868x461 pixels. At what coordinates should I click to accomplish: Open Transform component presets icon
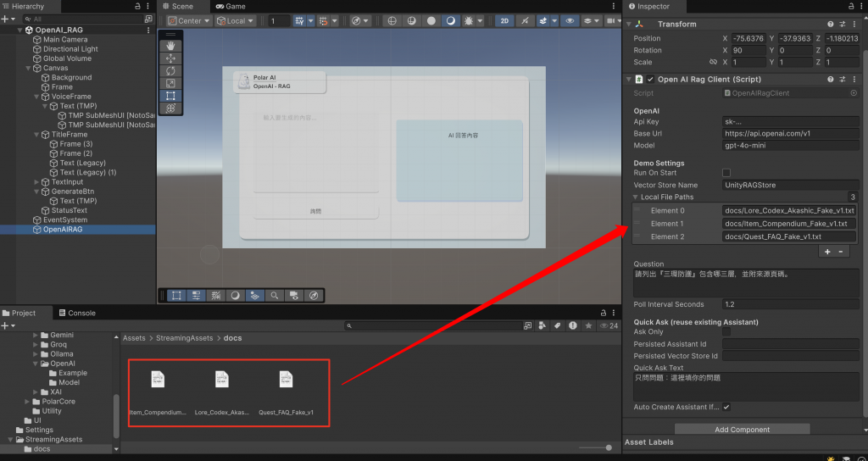[842, 25]
